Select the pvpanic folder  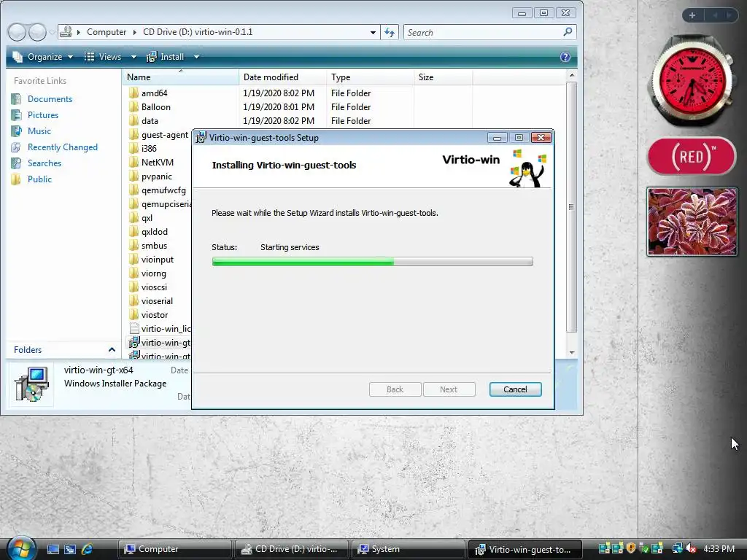click(150, 176)
